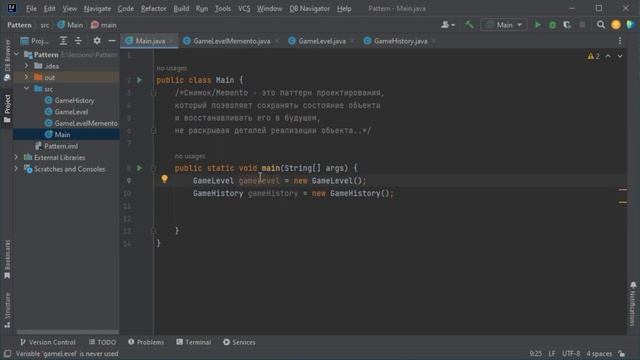Open the IDE updates orange icon
This screenshot has height=360, width=640.
(616, 25)
